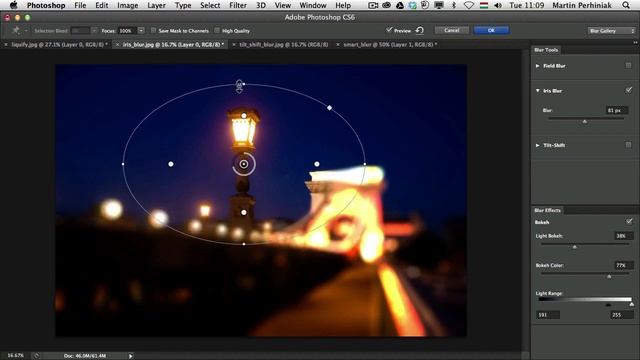The height and width of the screenshot is (360, 640).
Task: Click the Light Bokeh slider thumb
Action: tap(575, 247)
